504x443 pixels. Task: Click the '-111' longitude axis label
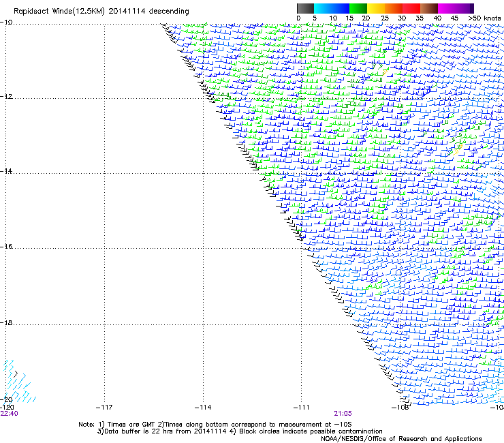[302, 408]
